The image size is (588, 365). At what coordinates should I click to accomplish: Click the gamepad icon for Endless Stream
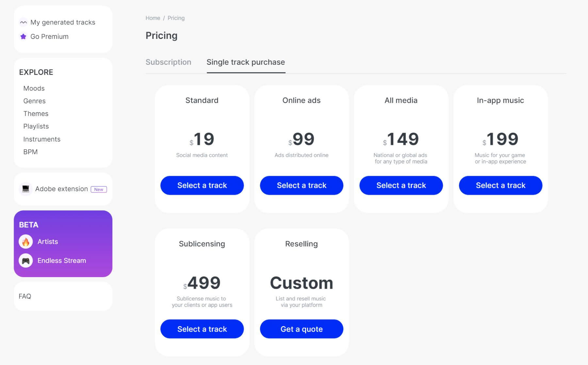pyautogui.click(x=26, y=260)
